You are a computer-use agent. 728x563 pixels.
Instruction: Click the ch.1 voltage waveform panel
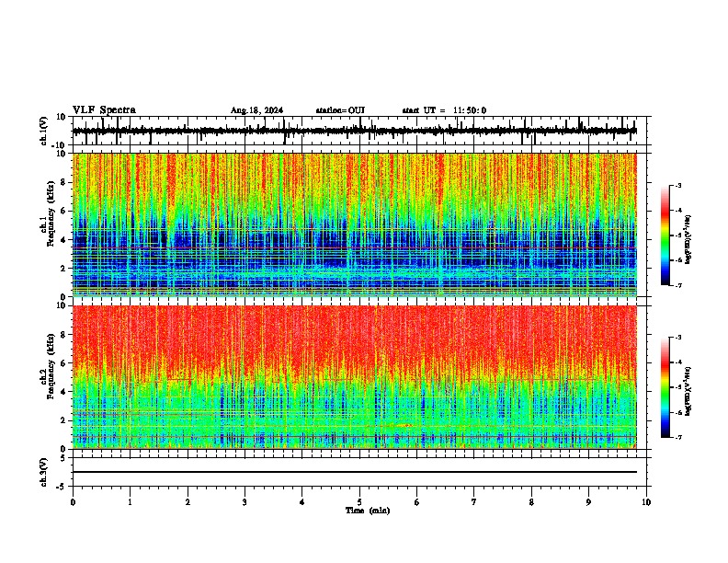(359, 131)
